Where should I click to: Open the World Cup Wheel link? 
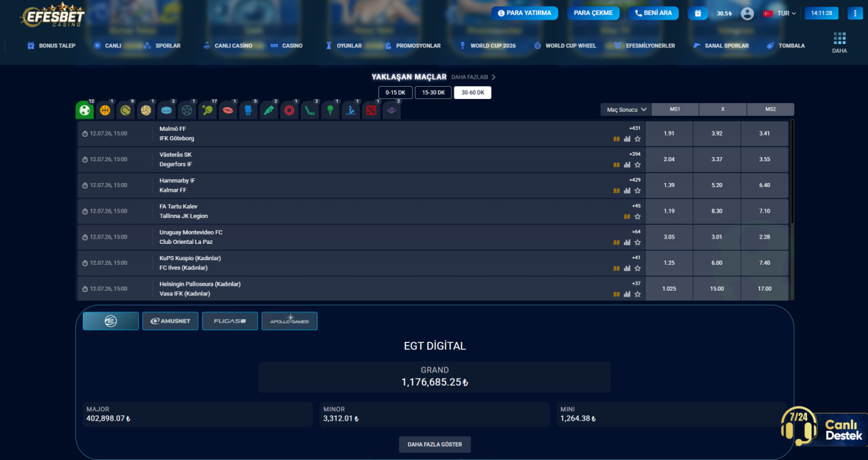pos(565,45)
